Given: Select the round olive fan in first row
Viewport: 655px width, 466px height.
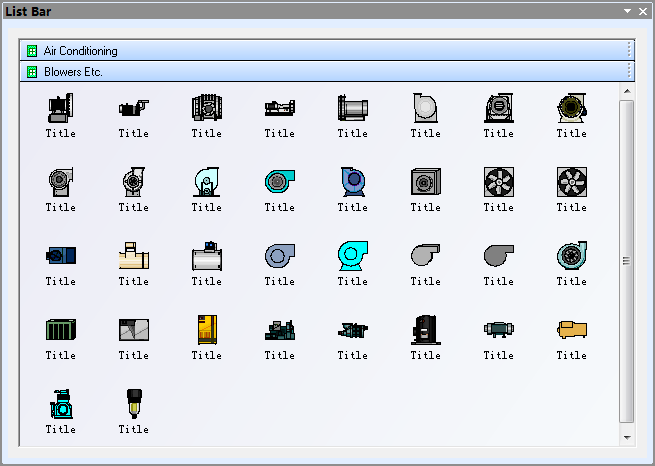Looking at the screenshot, I should point(571,107).
